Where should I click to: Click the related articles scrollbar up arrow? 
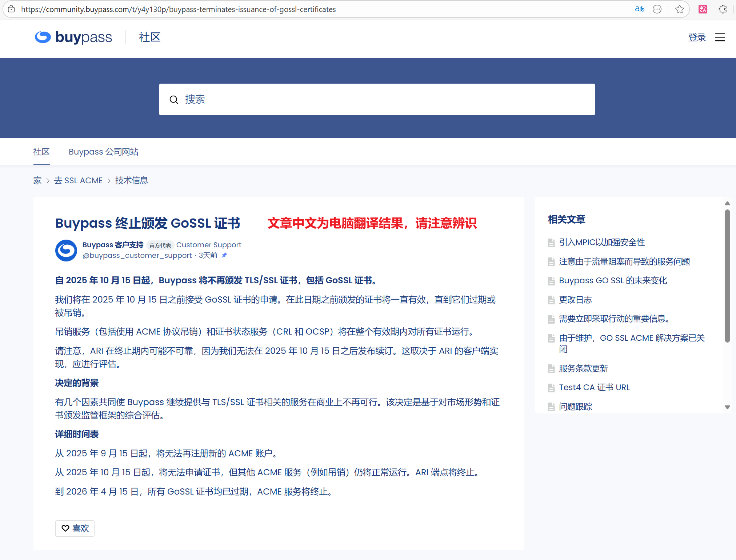(x=727, y=203)
